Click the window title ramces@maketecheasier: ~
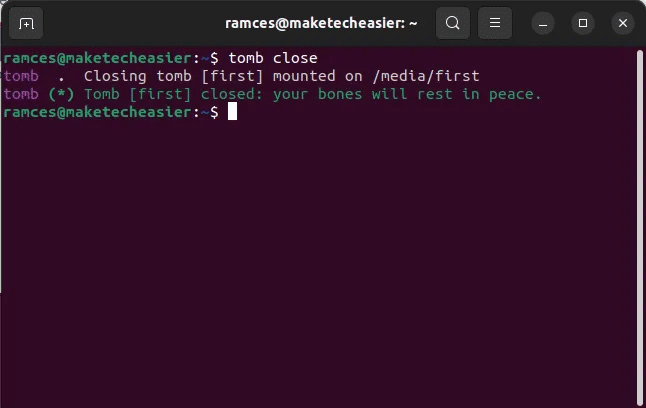646x408 pixels. (321, 23)
